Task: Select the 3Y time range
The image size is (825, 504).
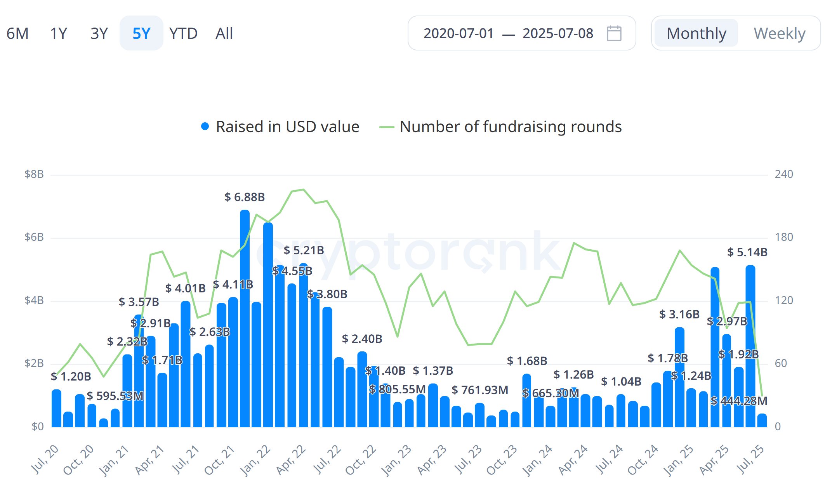Action: pos(99,33)
